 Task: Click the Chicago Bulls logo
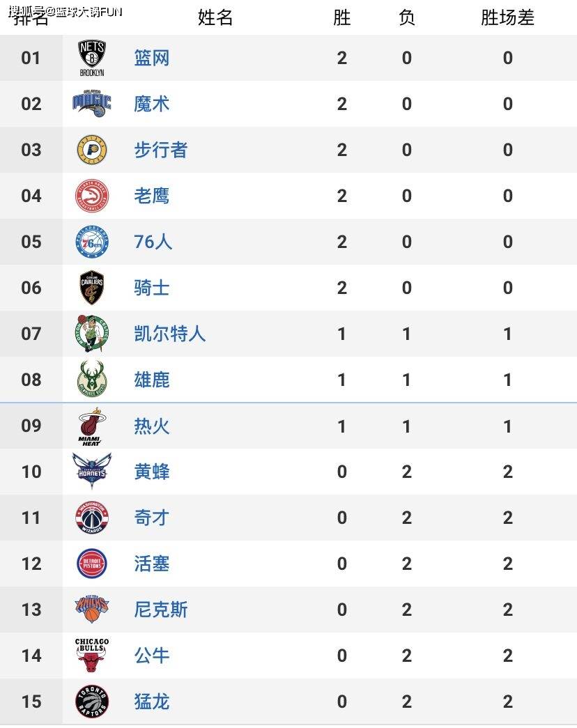pyautogui.click(x=92, y=655)
